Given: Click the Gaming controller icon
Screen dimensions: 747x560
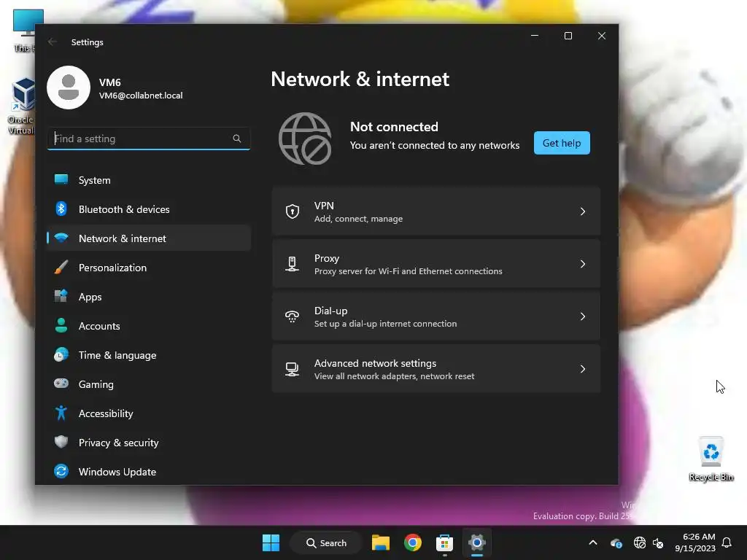Looking at the screenshot, I should tap(61, 384).
